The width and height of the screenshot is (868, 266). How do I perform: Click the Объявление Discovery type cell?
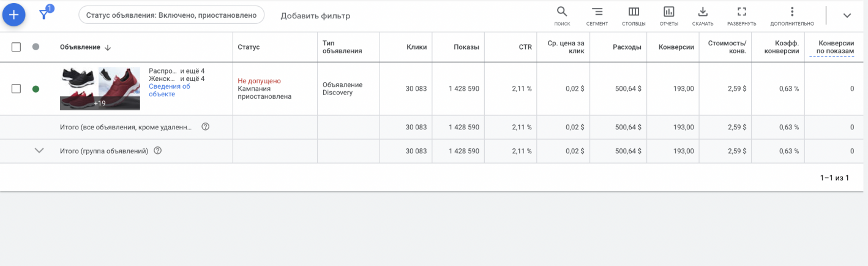tap(342, 89)
